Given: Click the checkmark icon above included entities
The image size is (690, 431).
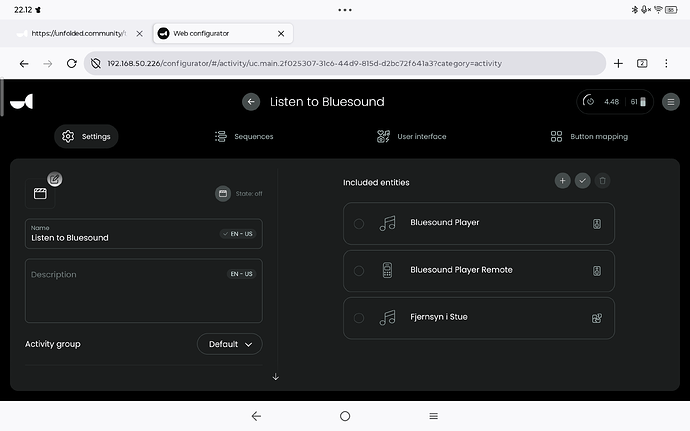Looking at the screenshot, I should click(583, 181).
